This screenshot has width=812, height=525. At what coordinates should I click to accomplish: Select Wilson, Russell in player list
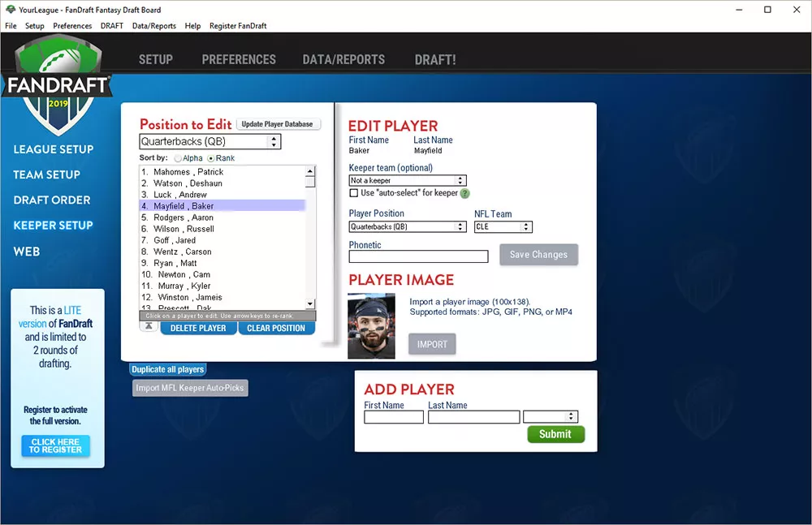[222, 229]
